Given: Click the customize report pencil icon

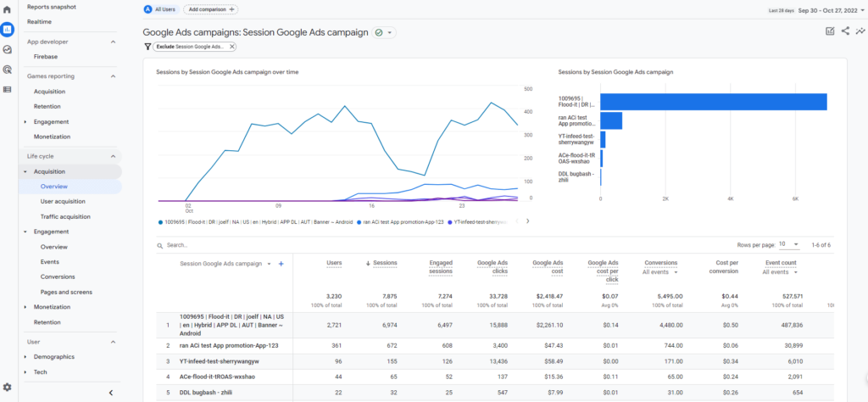Looking at the screenshot, I should [830, 31].
